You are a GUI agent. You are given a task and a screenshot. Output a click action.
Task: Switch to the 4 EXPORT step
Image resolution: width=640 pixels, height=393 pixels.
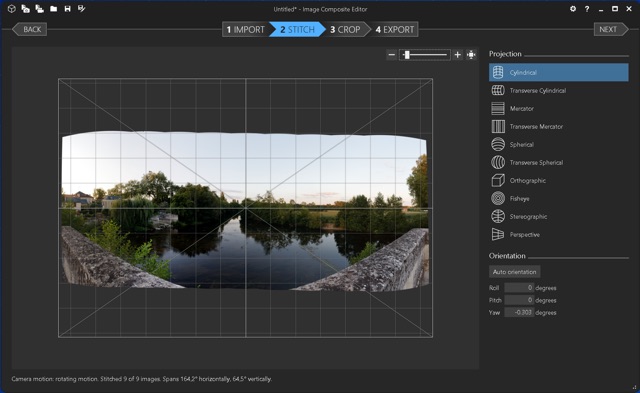tap(395, 29)
